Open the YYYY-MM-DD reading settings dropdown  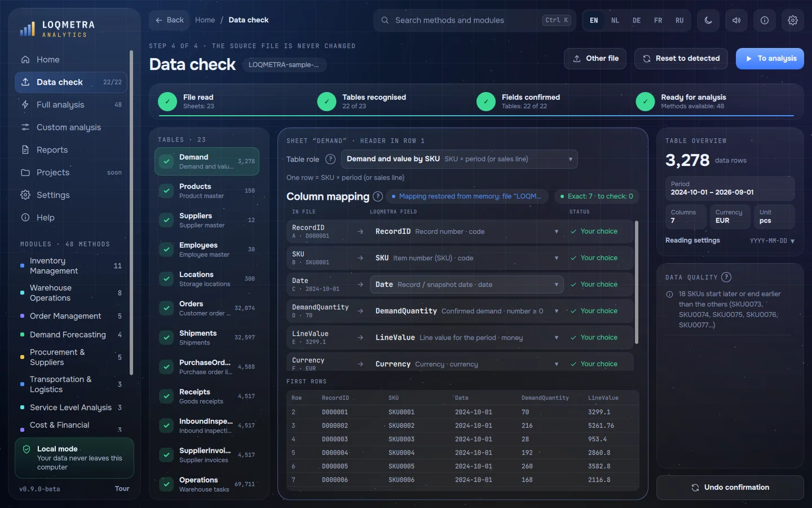click(x=772, y=241)
